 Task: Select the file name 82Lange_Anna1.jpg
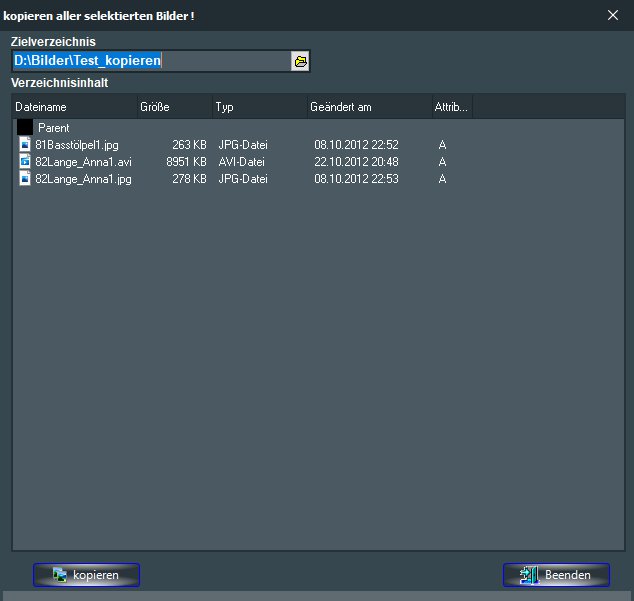tap(83, 179)
